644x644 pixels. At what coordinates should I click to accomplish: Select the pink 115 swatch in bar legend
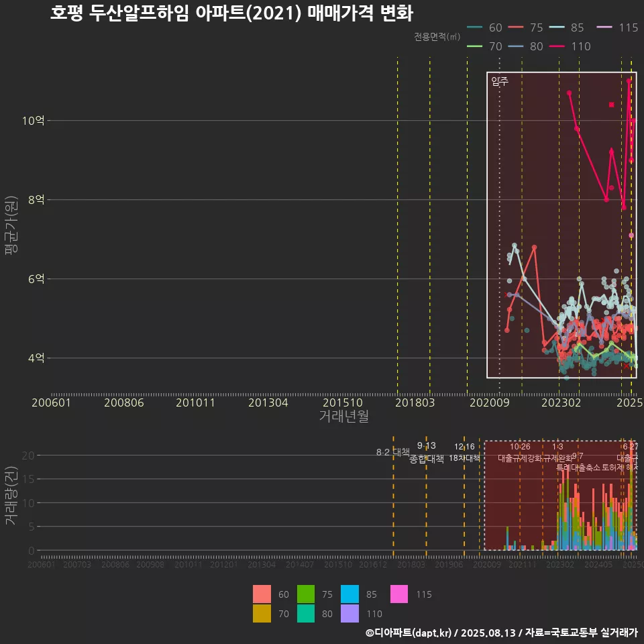[x=398, y=594]
